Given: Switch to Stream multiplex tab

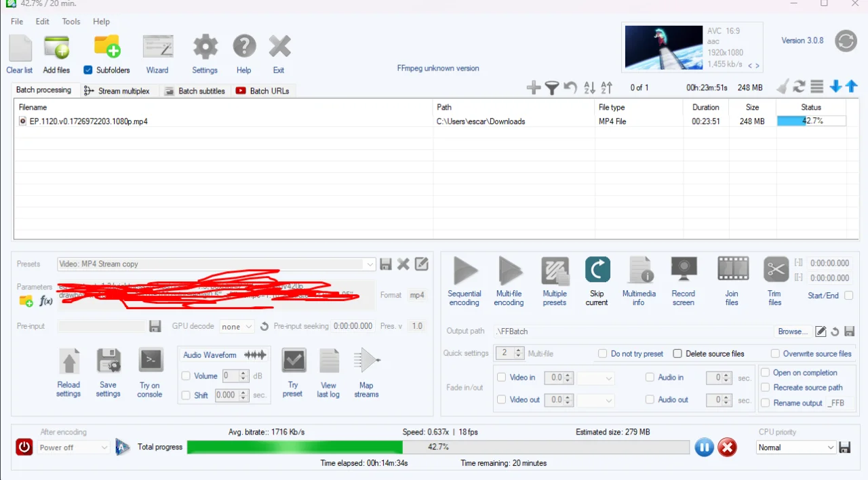Looking at the screenshot, I should (118, 91).
